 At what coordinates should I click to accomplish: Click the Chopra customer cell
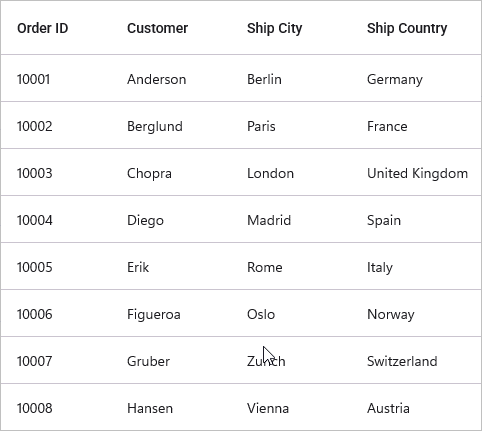click(149, 174)
